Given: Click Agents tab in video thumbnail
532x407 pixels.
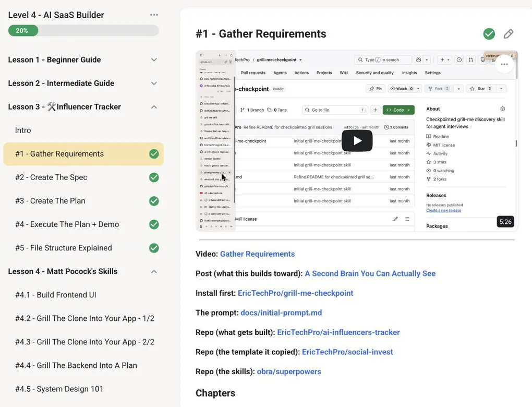Looking at the screenshot, I should [280, 73].
